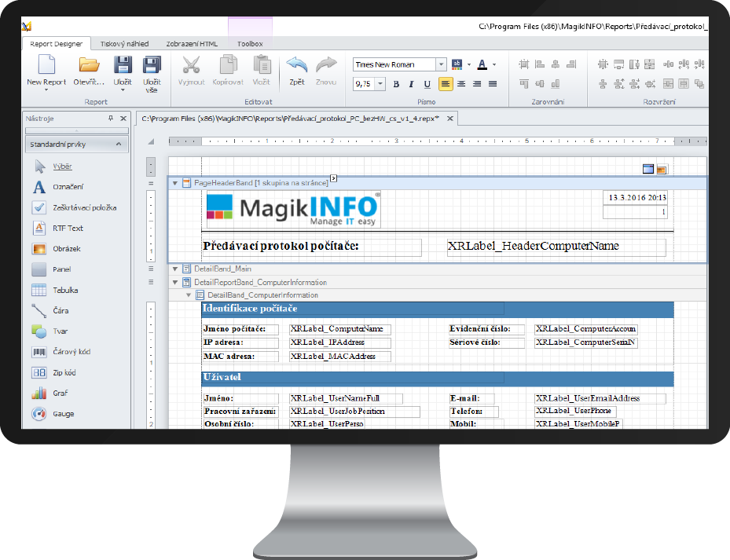Close the Nástroje panel

123,119
